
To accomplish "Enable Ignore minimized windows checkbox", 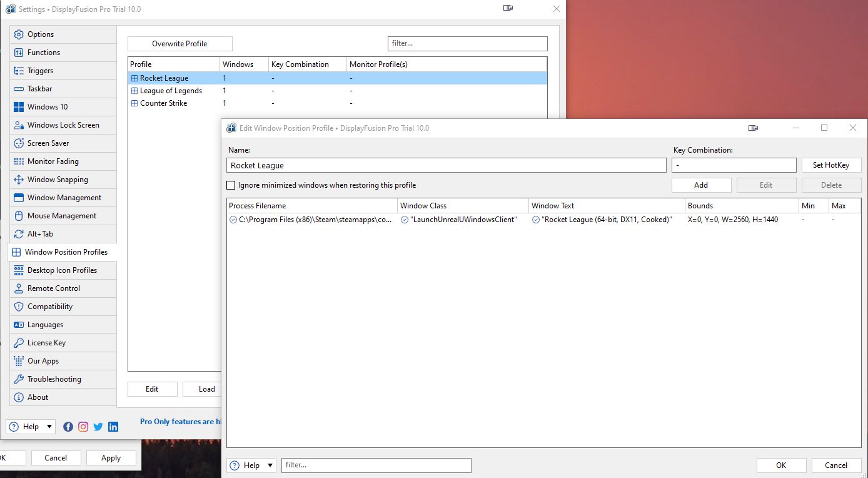I will [x=231, y=185].
